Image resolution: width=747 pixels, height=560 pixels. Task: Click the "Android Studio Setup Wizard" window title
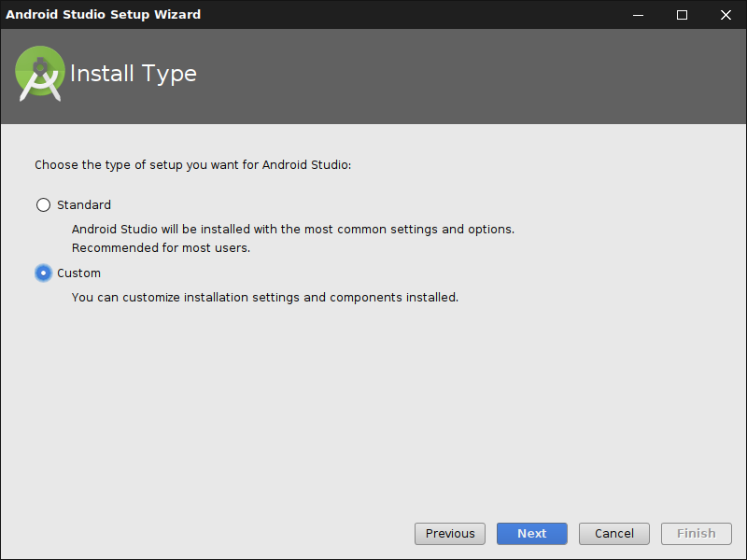pyautogui.click(x=103, y=15)
